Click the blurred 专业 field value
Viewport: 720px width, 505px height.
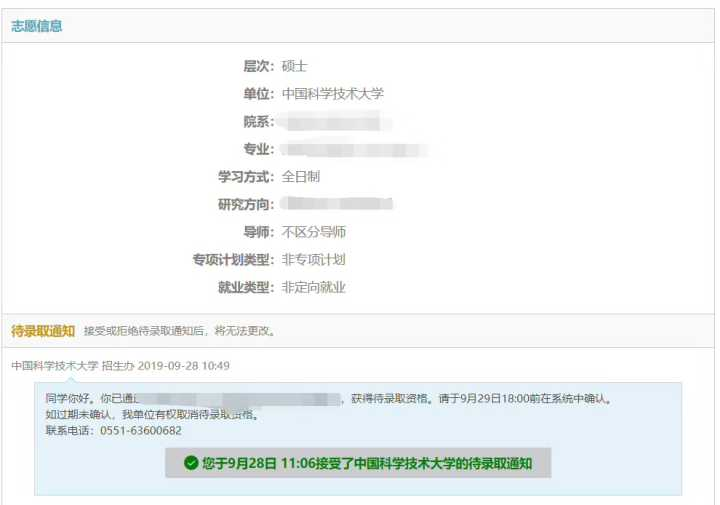tap(354, 149)
